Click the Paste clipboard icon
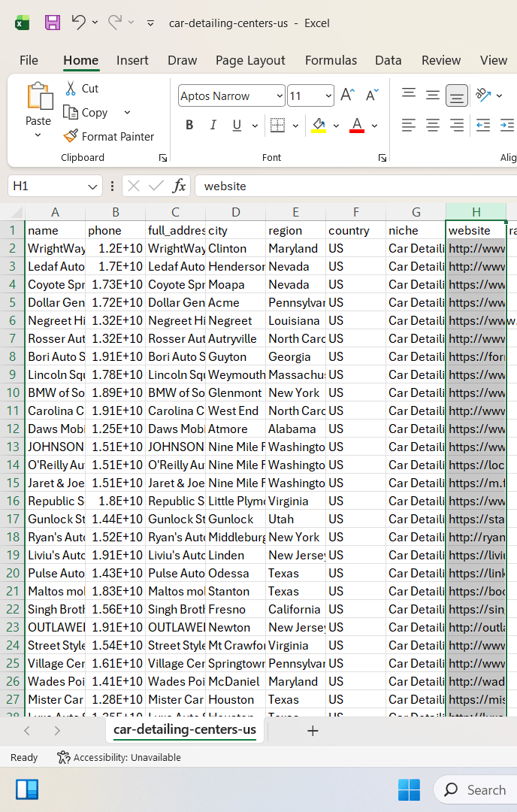The image size is (517, 812). [39, 96]
